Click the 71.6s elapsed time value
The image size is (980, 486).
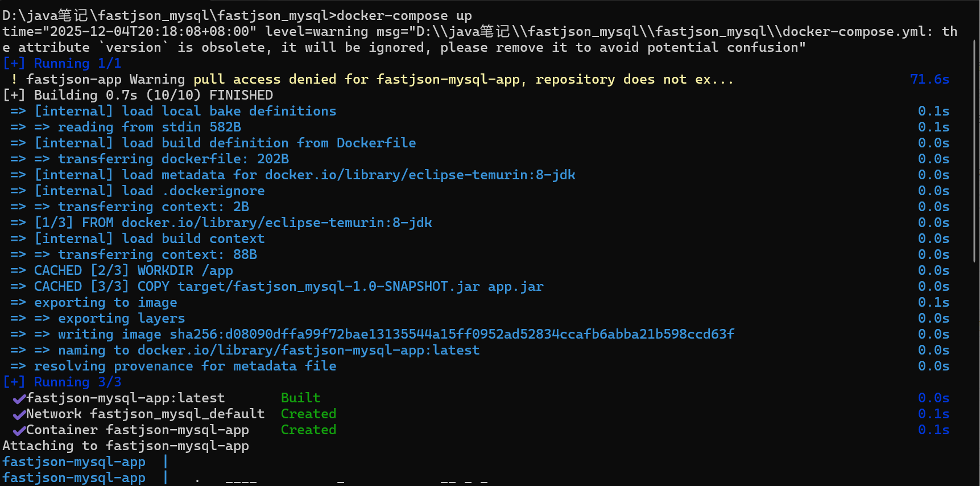tap(929, 80)
